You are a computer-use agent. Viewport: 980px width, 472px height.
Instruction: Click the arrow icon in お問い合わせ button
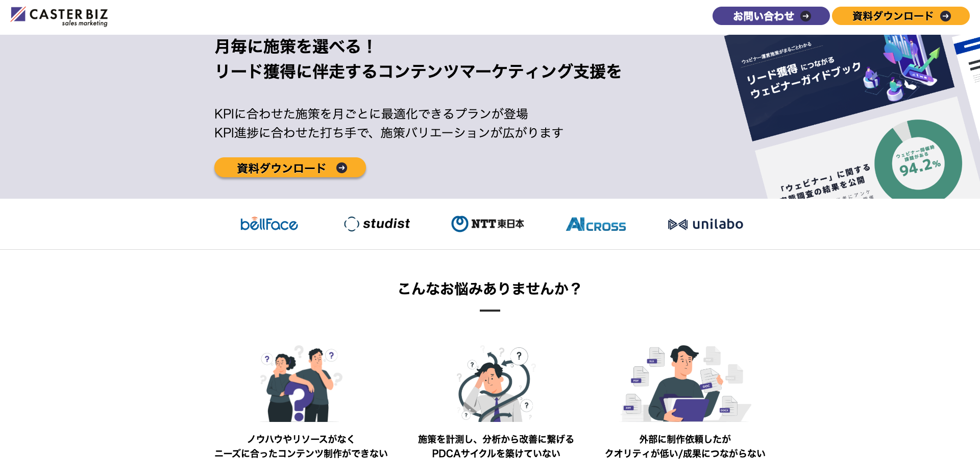click(805, 16)
